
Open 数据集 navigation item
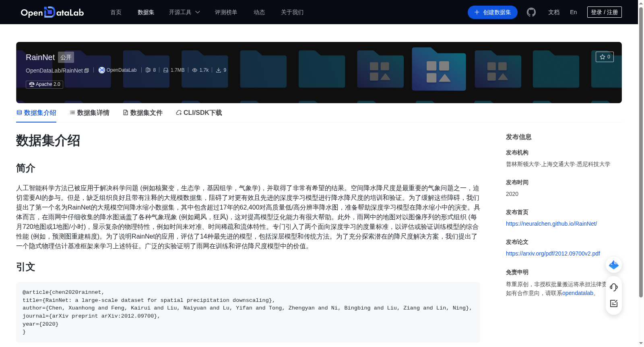pos(146,12)
